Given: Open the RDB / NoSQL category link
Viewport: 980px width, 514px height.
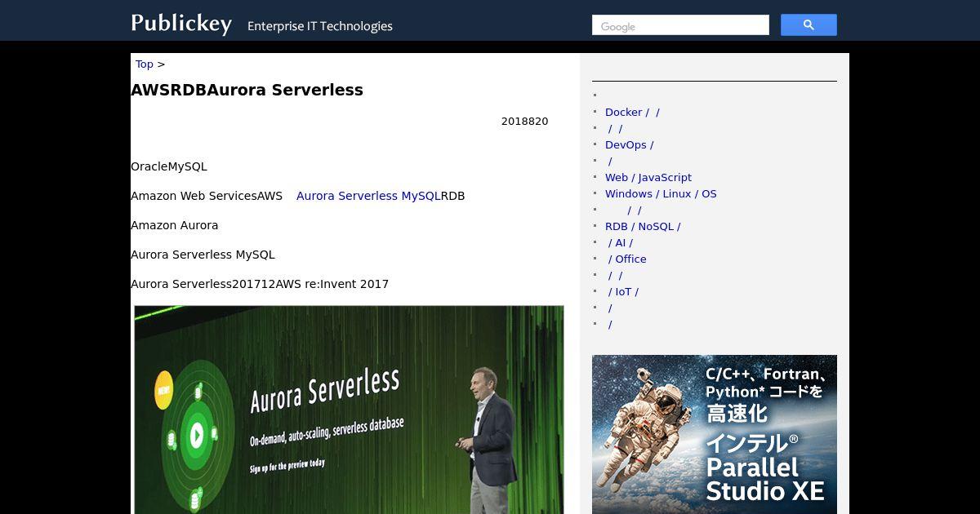Looking at the screenshot, I should (643, 227).
